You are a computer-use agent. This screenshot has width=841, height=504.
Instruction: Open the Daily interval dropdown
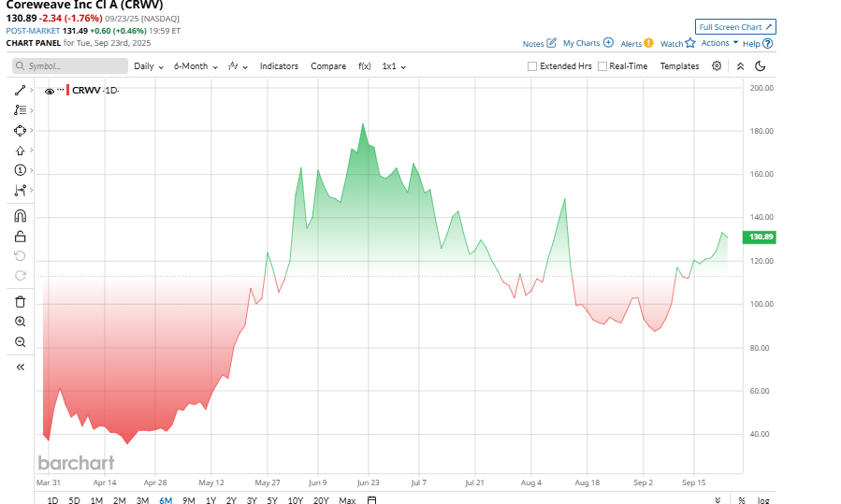(x=149, y=66)
